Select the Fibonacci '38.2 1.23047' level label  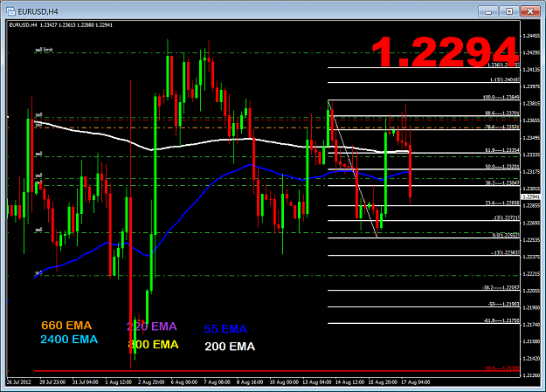pyautogui.click(x=502, y=182)
